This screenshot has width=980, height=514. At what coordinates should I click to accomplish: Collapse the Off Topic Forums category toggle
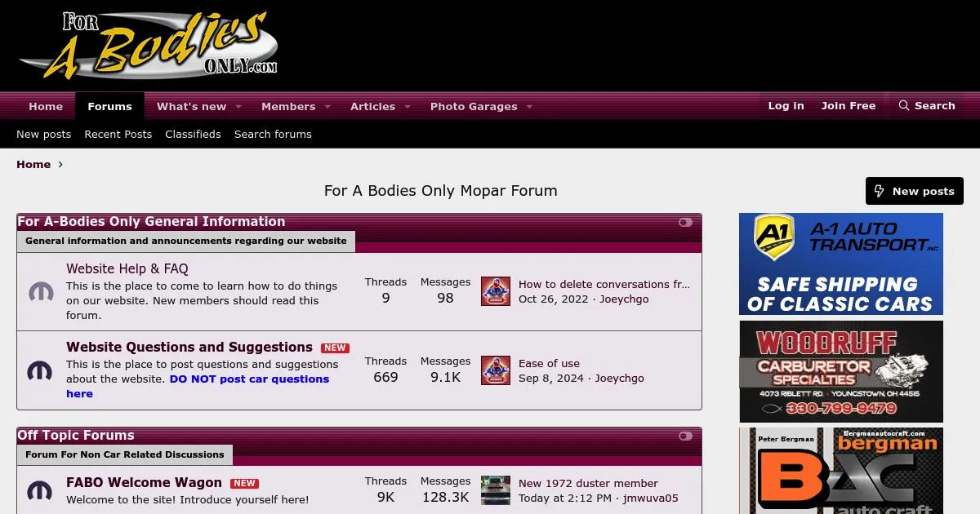click(x=685, y=436)
